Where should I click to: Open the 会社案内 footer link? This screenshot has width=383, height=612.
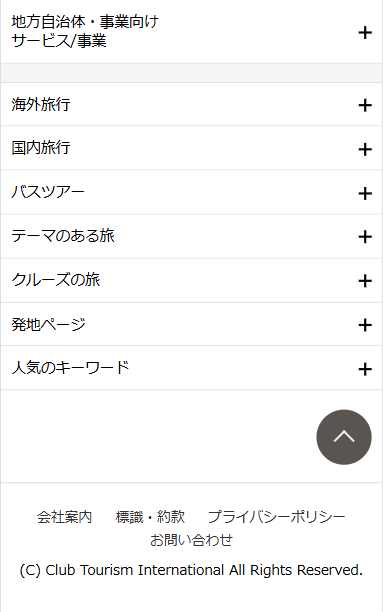click(x=64, y=517)
